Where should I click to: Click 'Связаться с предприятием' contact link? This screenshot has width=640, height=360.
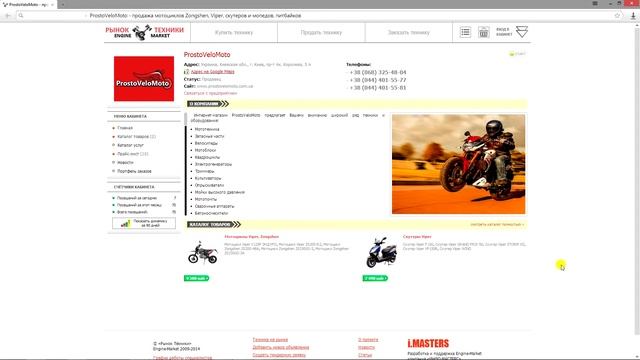pos(210,93)
